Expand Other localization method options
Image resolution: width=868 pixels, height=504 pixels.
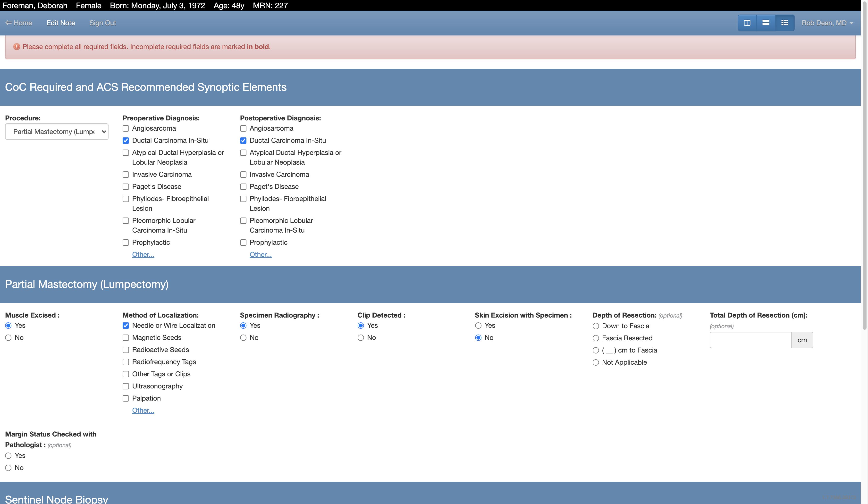(x=143, y=410)
